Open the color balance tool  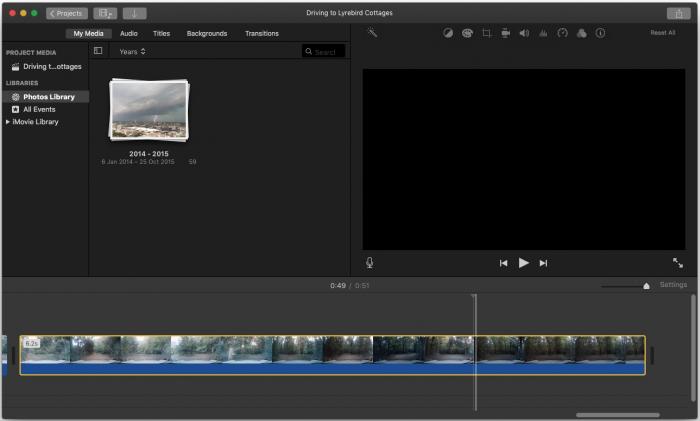click(448, 33)
